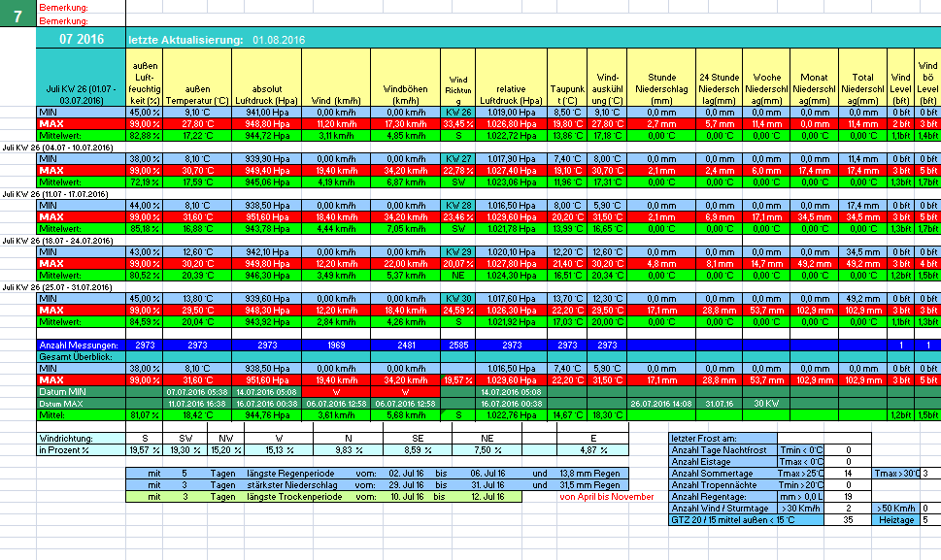Click 'Anzahl Wind / Sturmtage' label
This screenshot has height=560, width=941.
click(723, 509)
